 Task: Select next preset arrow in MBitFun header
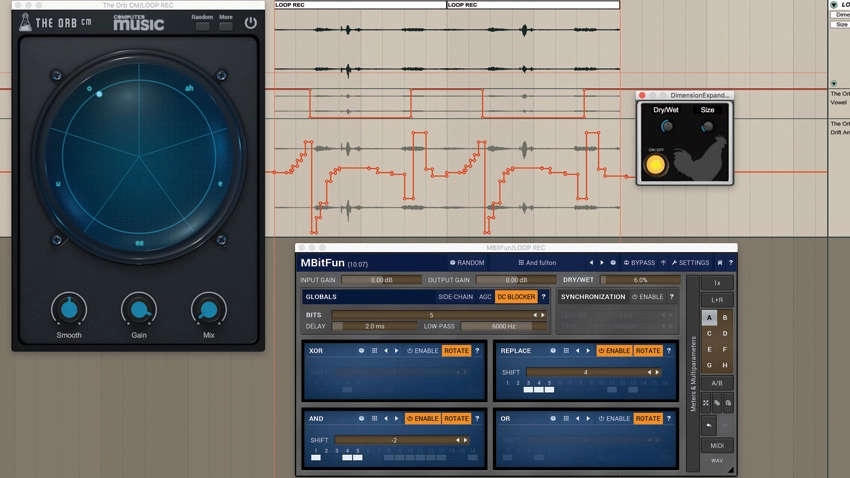point(602,263)
